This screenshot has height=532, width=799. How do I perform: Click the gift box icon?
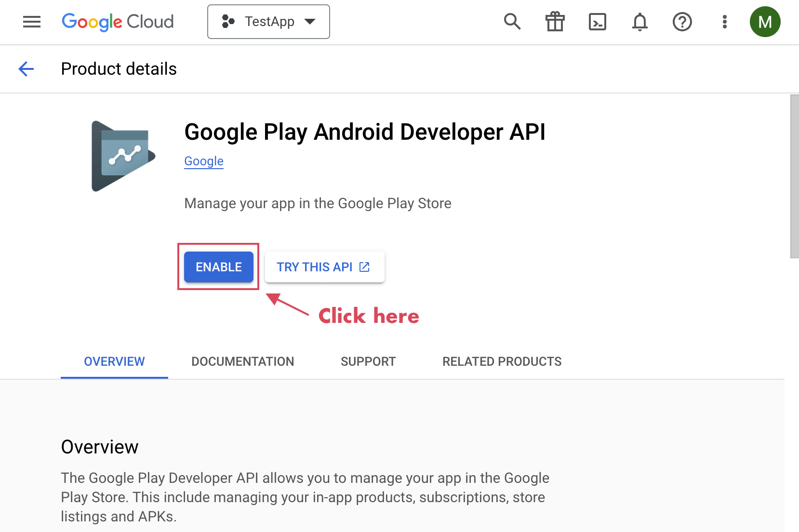coord(555,22)
